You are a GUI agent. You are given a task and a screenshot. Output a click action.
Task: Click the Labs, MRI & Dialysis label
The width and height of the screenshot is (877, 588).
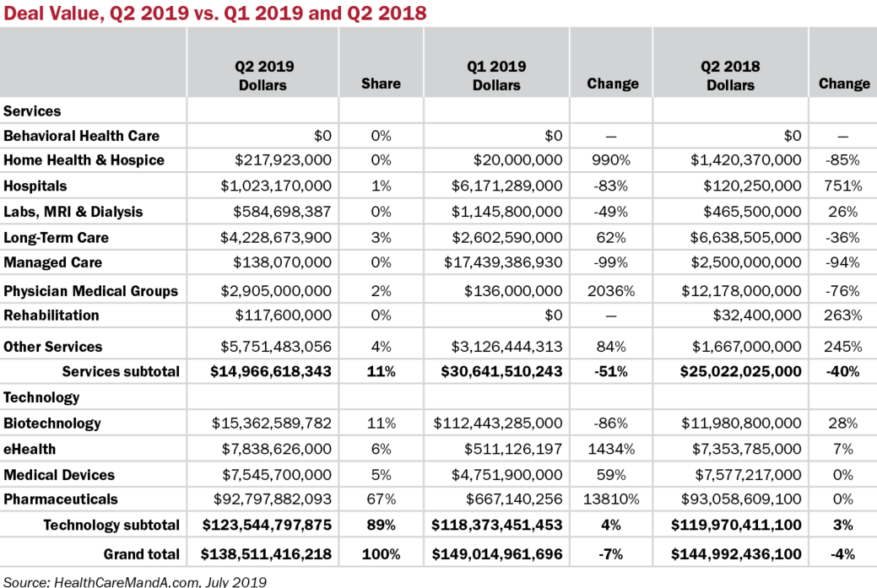click(73, 212)
